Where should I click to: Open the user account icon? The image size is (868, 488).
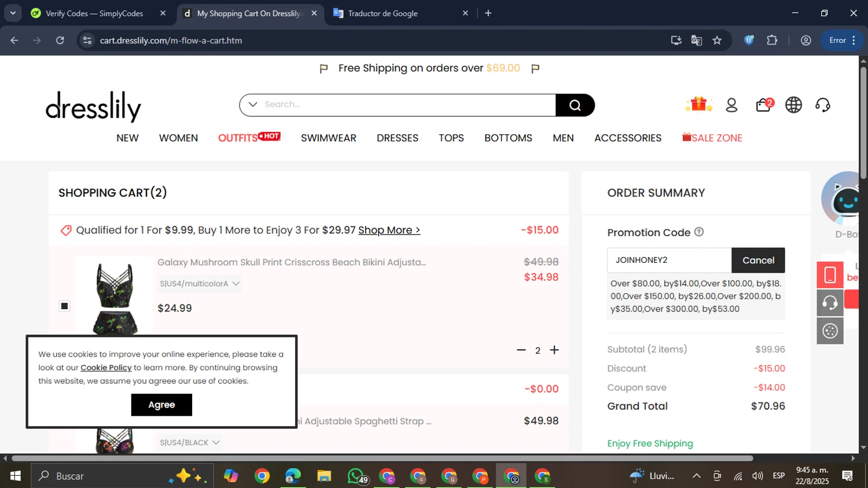tap(731, 105)
